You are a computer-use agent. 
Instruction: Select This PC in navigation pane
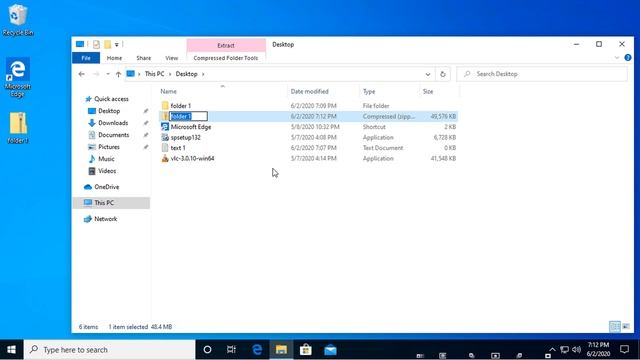click(111, 203)
